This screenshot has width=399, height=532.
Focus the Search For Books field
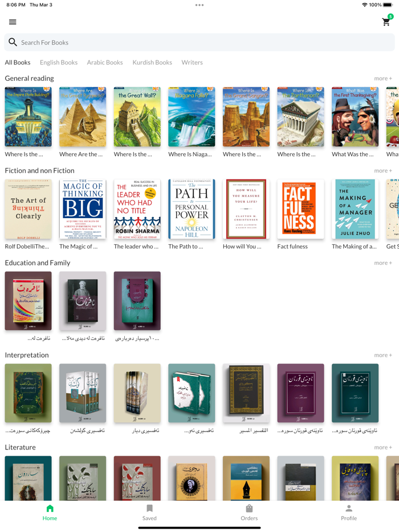click(199, 42)
